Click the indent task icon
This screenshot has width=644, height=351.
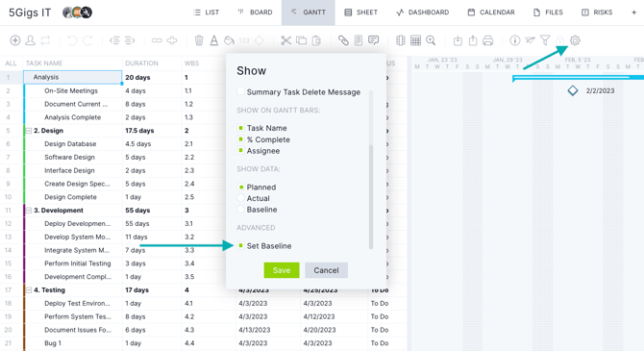(130, 40)
